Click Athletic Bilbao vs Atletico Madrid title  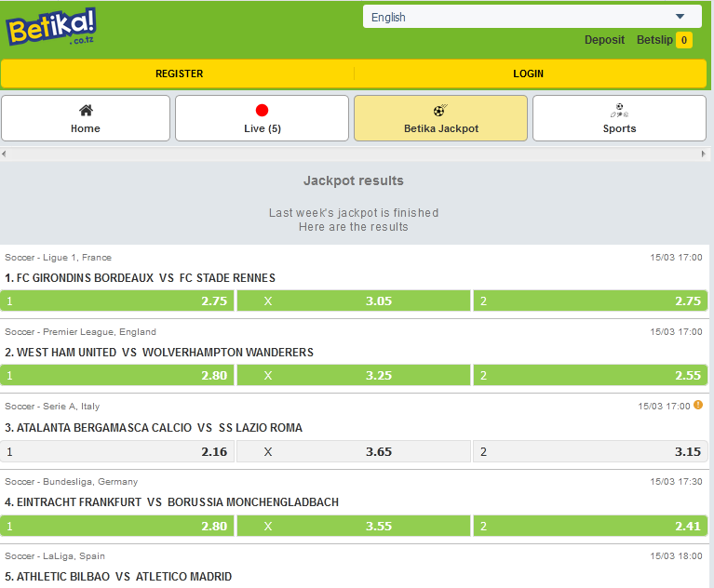click(118, 577)
